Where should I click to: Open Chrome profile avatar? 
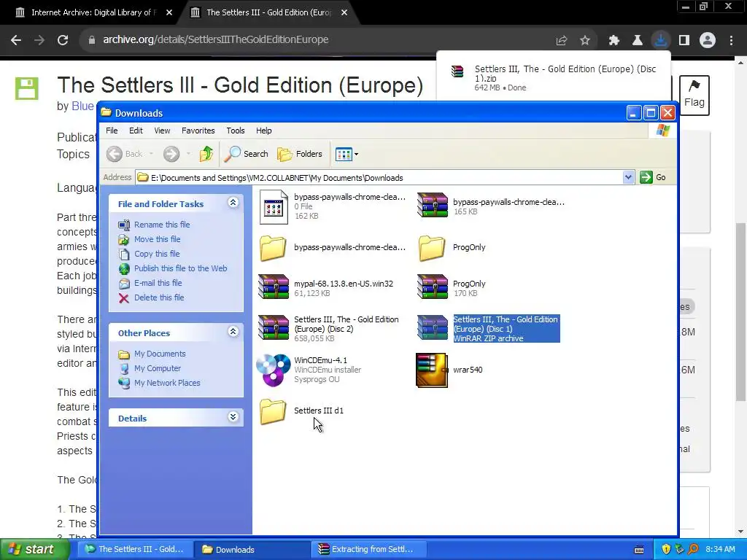708,41
